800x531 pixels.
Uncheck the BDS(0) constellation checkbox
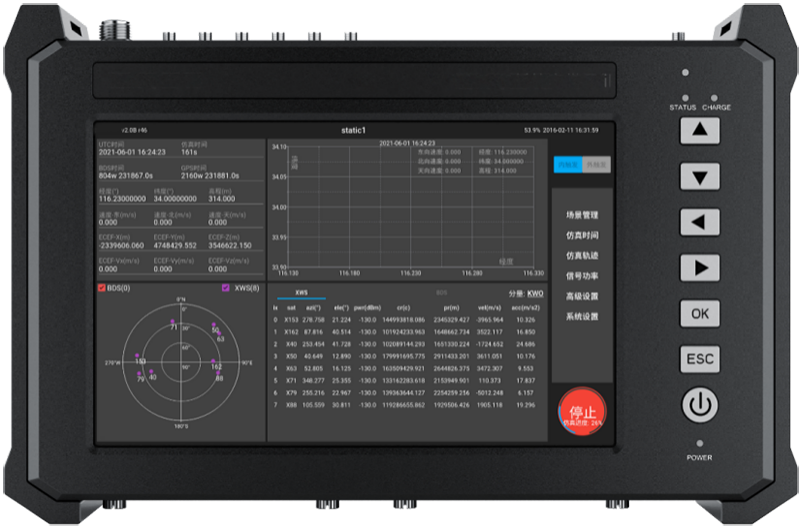point(101,288)
